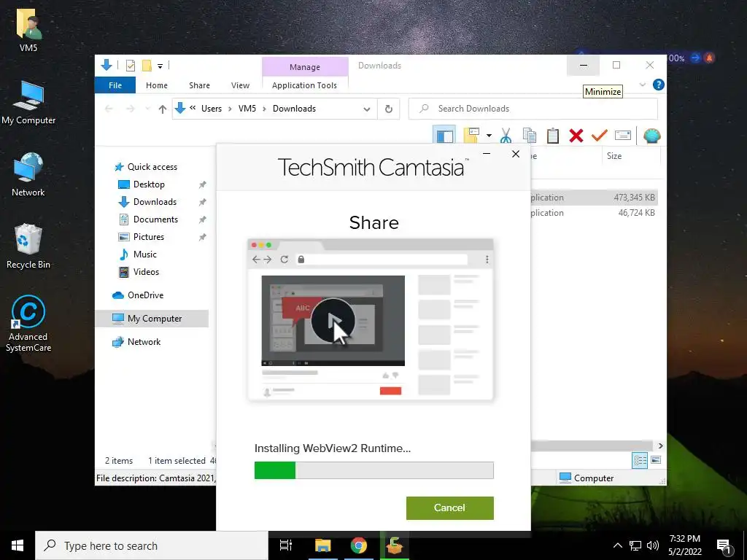The width and height of the screenshot is (747, 560).
Task: Select the 473,345 KB file row
Action: [x=594, y=197]
